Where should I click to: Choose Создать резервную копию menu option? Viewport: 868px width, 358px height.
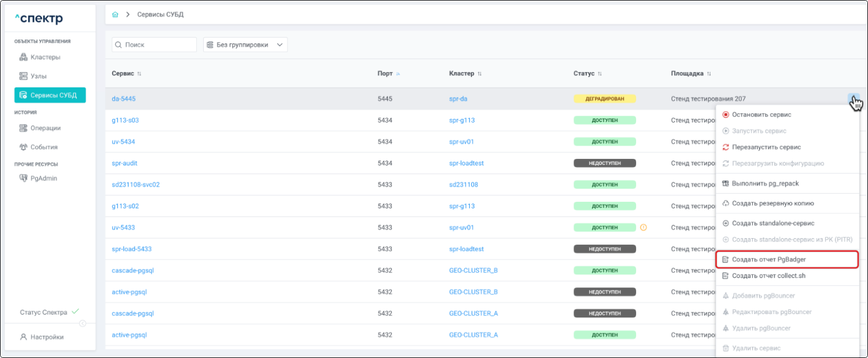tap(772, 203)
